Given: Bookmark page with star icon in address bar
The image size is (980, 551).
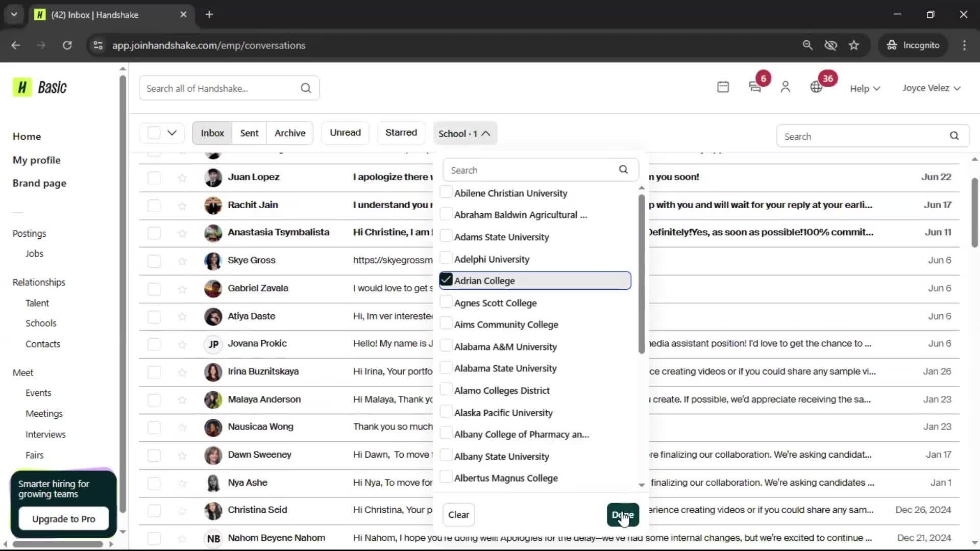Looking at the screenshot, I should click(x=854, y=45).
